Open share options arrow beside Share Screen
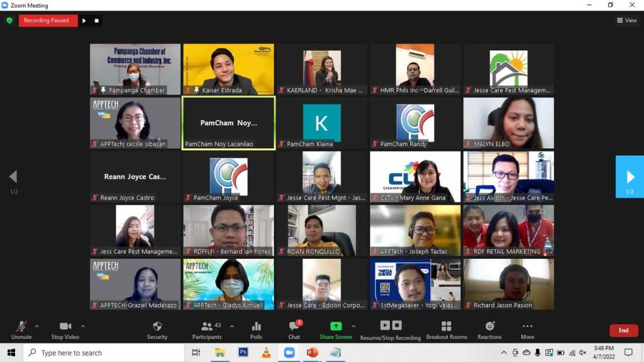 click(353, 326)
